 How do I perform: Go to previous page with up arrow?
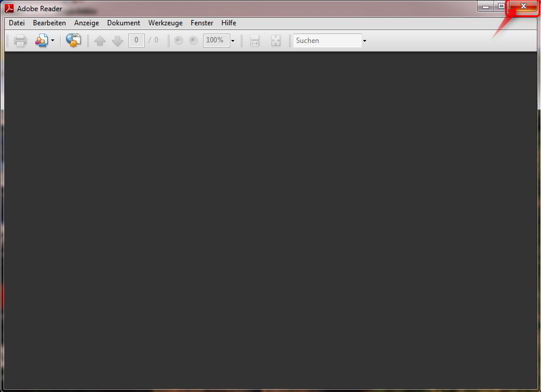(99, 40)
